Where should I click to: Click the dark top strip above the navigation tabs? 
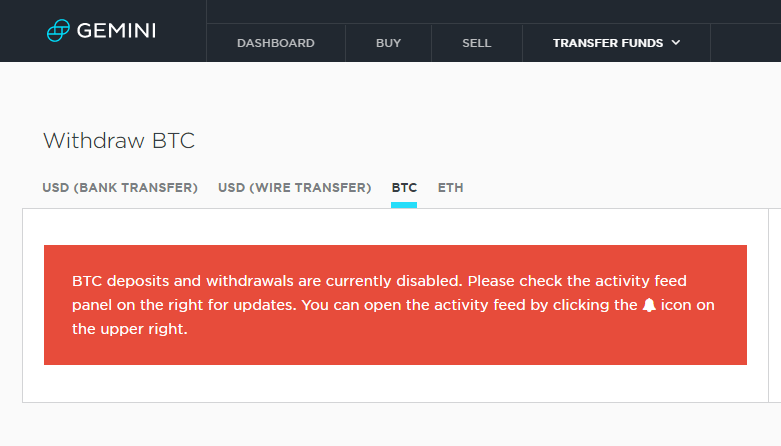coord(494,11)
